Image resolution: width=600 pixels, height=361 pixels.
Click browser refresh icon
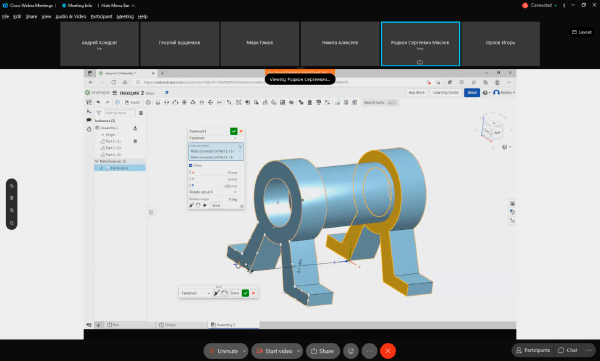[113, 82]
